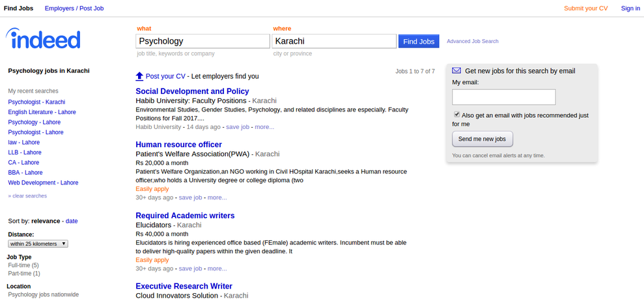Focus the where field containing Karachi
The width and height of the screenshot is (644, 299).
click(334, 41)
